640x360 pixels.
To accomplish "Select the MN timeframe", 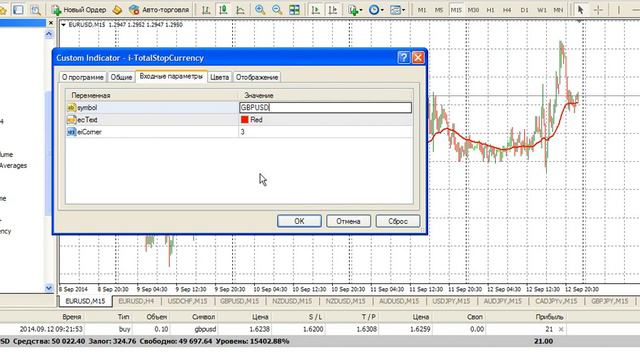I will (x=558, y=9).
